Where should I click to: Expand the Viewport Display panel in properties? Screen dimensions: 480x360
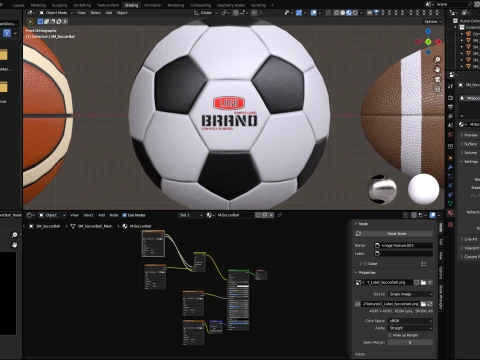pos(471,248)
